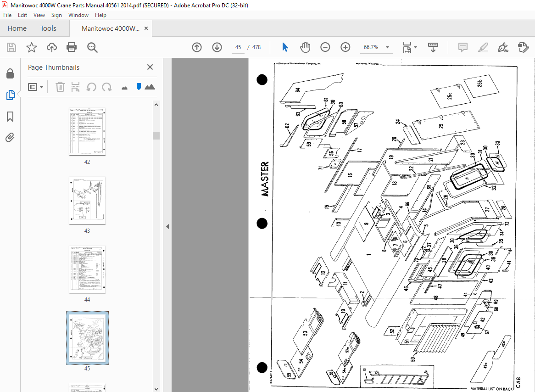
Task: Toggle the Page Thumbnails sidebar icon
Action: pos(10,95)
